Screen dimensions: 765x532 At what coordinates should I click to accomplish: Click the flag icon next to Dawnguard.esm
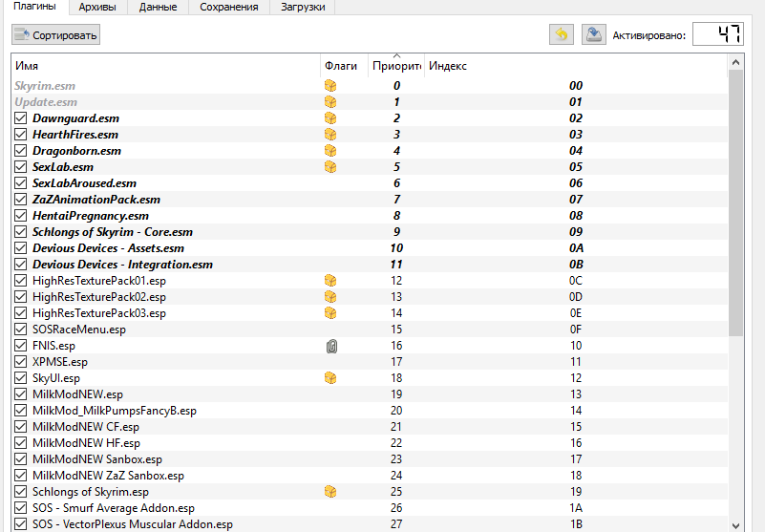(x=330, y=118)
